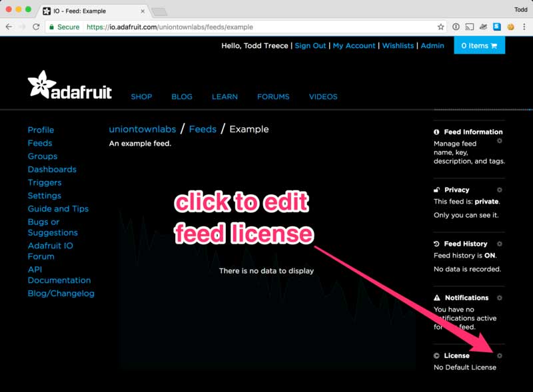Open the Privacy settings gear
Viewport: 533px width, 392px height.
click(500, 190)
